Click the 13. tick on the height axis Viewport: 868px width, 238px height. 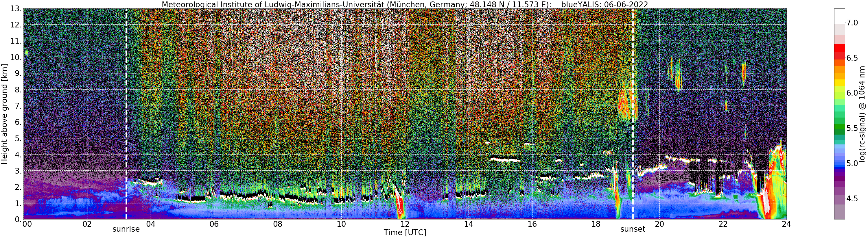[16, 9]
